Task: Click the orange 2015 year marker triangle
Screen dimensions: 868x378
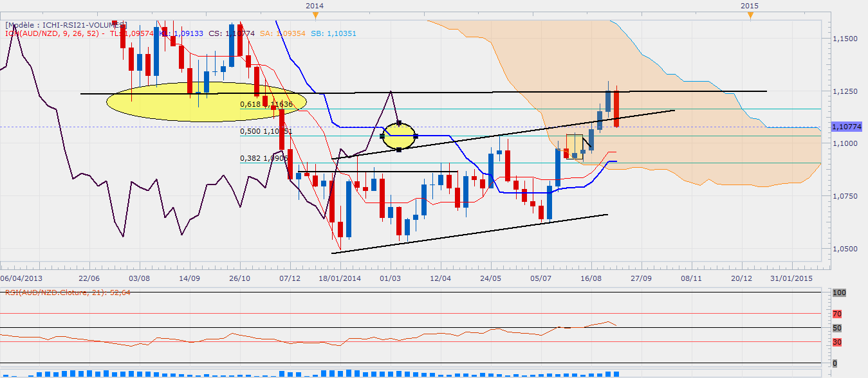Action: pyautogui.click(x=749, y=15)
